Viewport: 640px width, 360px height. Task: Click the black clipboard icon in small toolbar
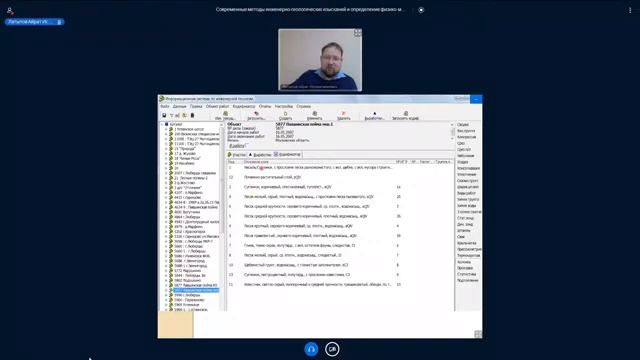pyautogui.click(x=193, y=116)
